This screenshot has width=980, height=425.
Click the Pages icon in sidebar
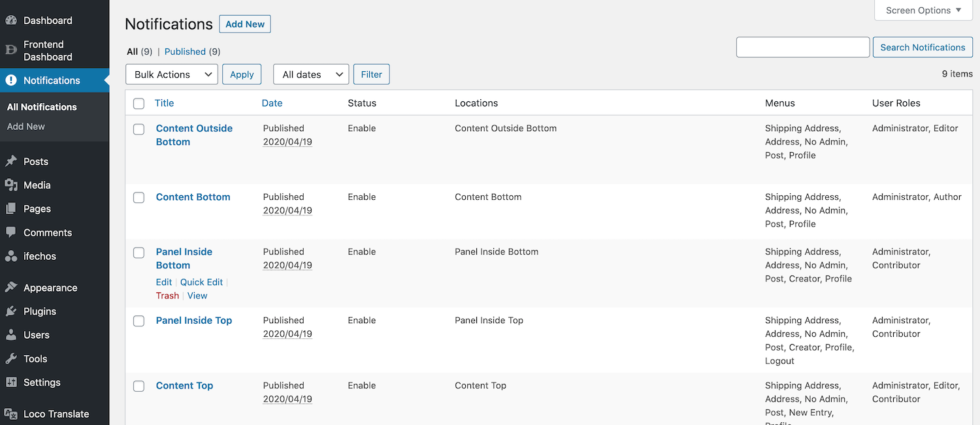tap(11, 209)
